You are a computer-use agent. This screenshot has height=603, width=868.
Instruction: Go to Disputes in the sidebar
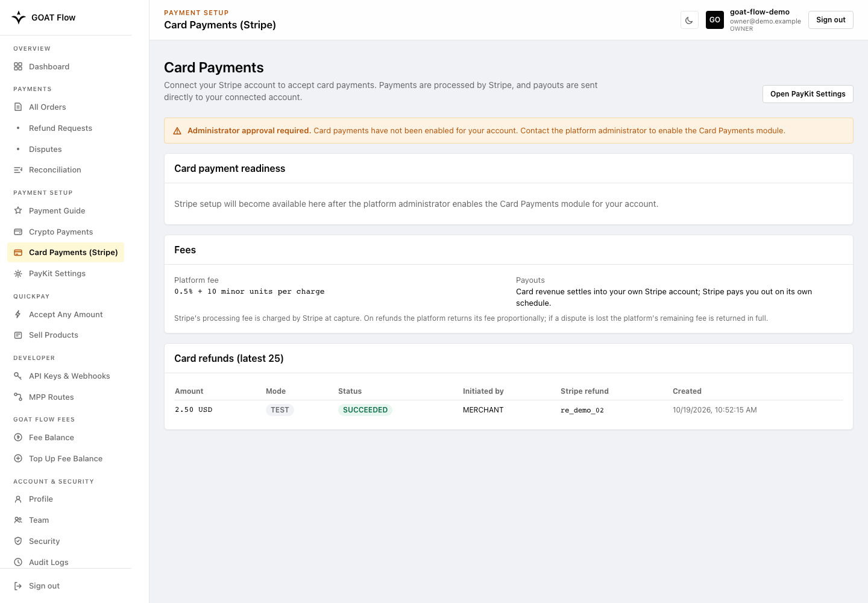click(45, 150)
